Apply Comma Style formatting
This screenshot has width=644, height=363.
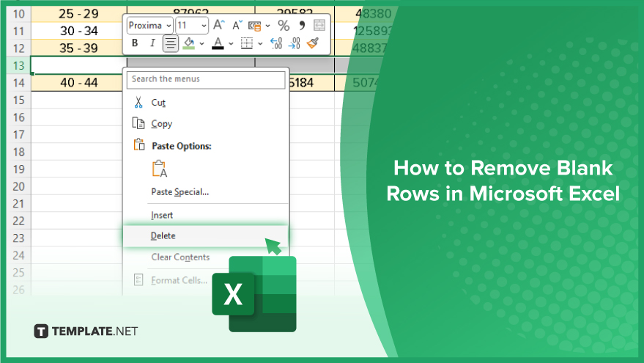pos(302,26)
